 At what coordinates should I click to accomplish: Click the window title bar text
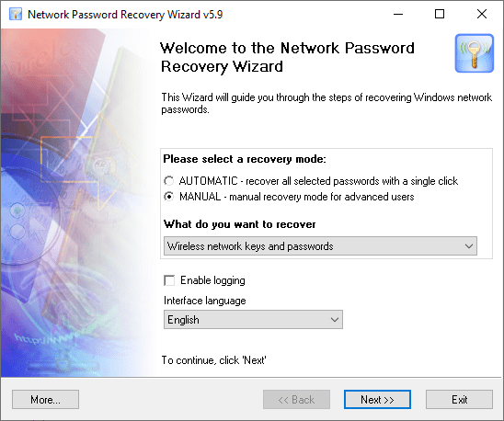pyautogui.click(x=125, y=15)
